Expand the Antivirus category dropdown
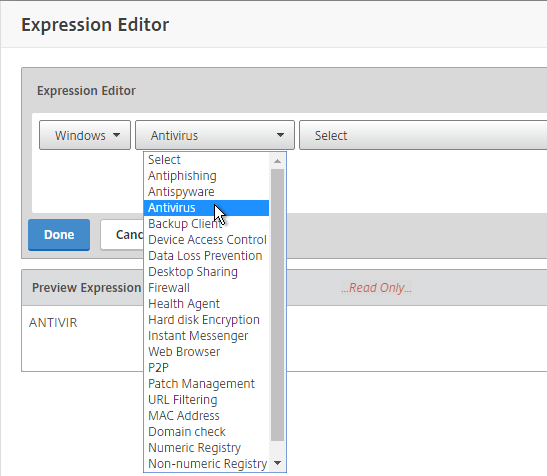This screenshot has width=547, height=476. point(215,135)
